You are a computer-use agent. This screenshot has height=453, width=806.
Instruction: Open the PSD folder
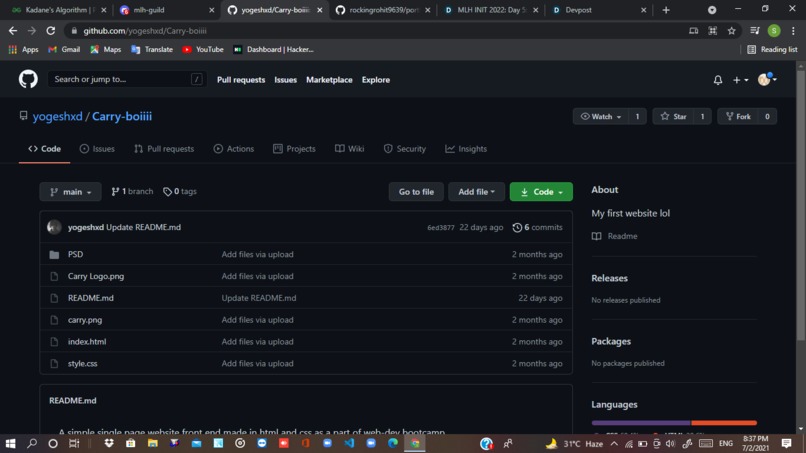tap(75, 255)
